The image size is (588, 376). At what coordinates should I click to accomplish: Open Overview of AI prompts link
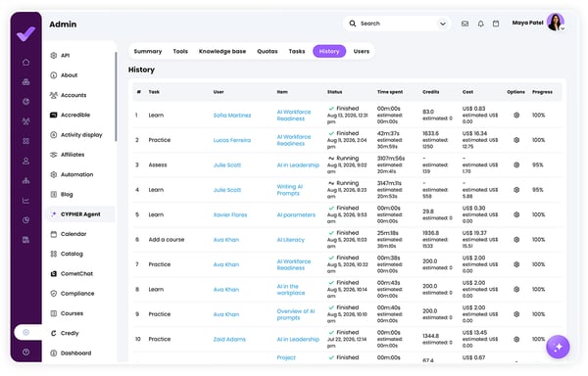[296, 314]
